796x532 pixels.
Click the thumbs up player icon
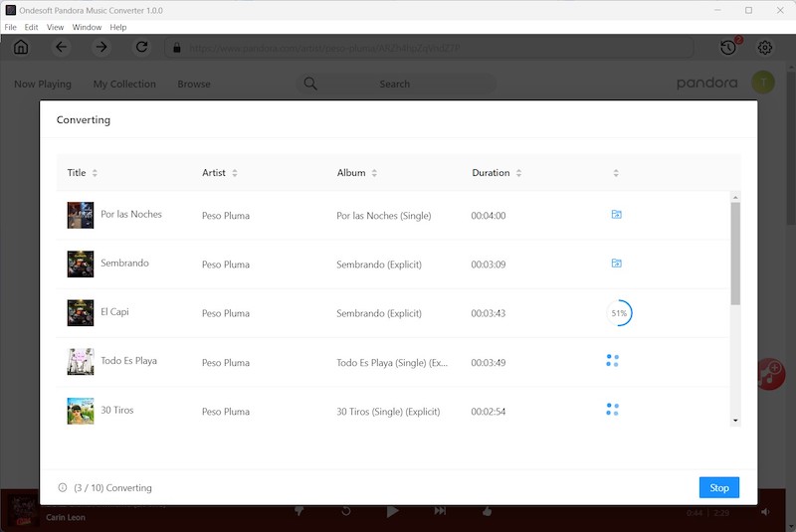tap(488, 511)
